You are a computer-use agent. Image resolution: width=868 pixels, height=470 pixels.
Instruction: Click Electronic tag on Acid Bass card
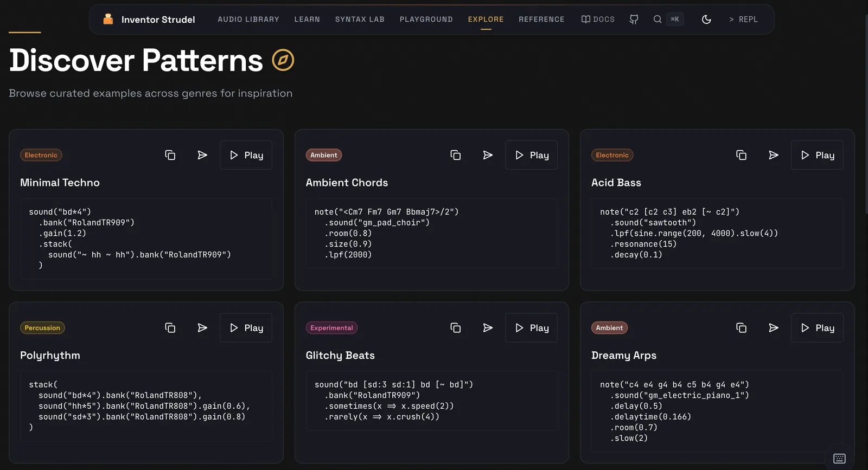pyautogui.click(x=612, y=155)
